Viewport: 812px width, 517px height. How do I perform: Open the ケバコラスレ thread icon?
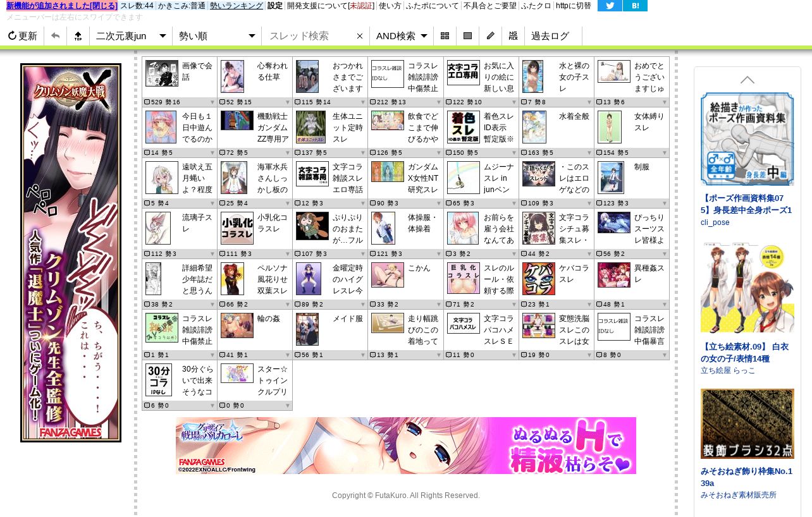click(539, 279)
